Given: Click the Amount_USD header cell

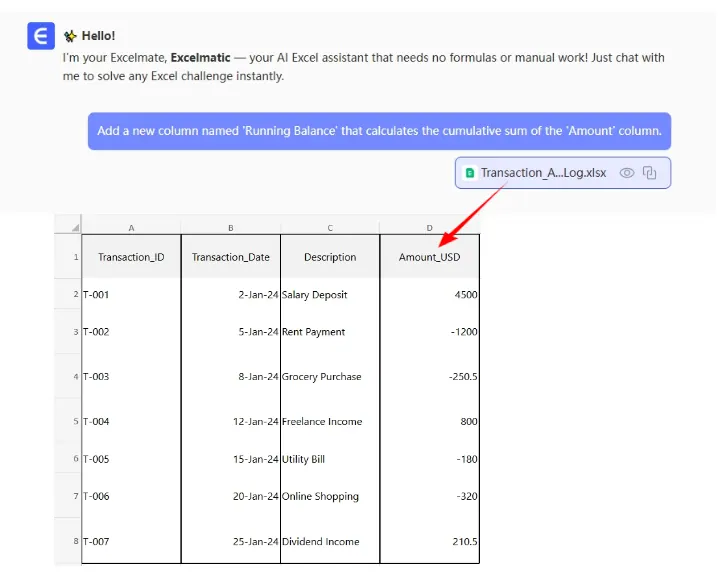Looking at the screenshot, I should click(x=429, y=257).
